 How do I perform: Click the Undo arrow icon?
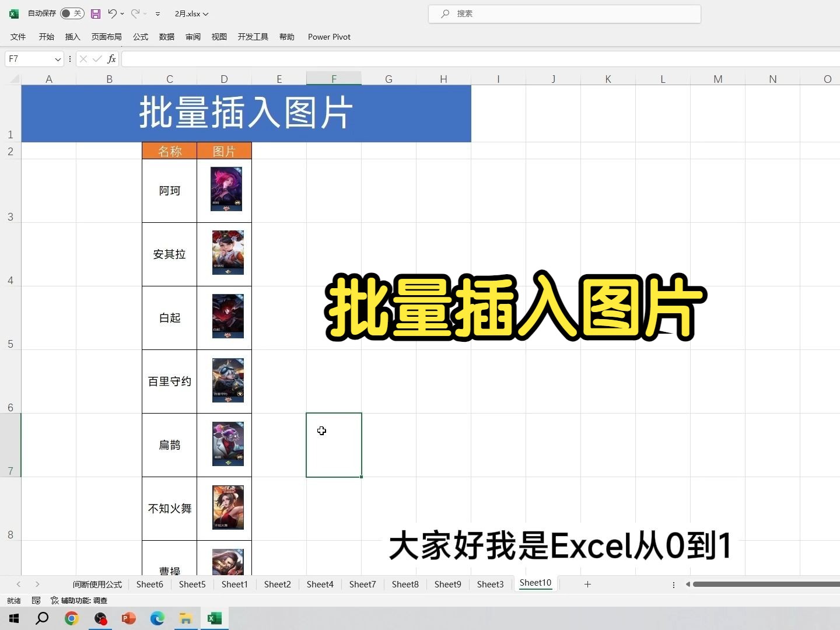click(112, 13)
